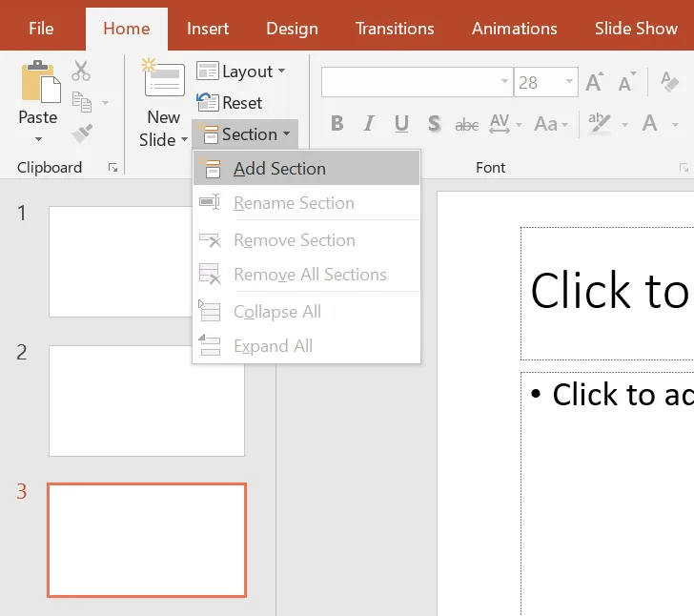Open the Layout dropdown
Viewport: 694px width, 616px height.
coord(241,72)
